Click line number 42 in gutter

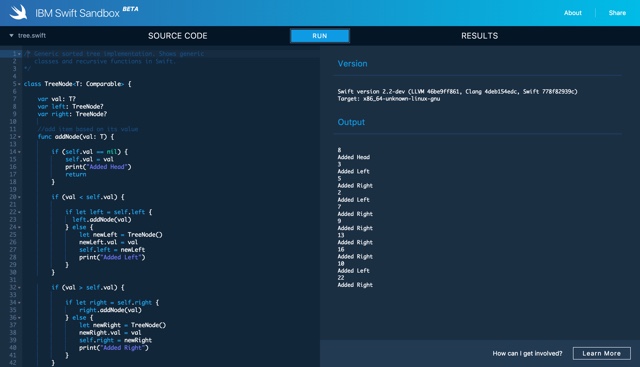click(13, 363)
